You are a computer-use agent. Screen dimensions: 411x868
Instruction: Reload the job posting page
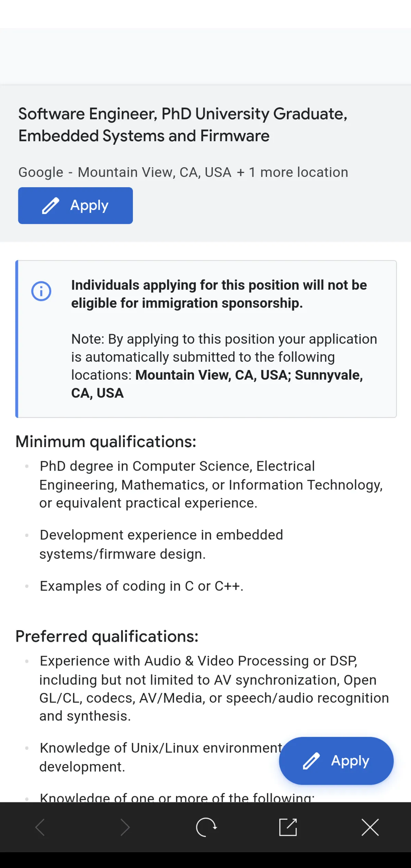[x=206, y=827]
